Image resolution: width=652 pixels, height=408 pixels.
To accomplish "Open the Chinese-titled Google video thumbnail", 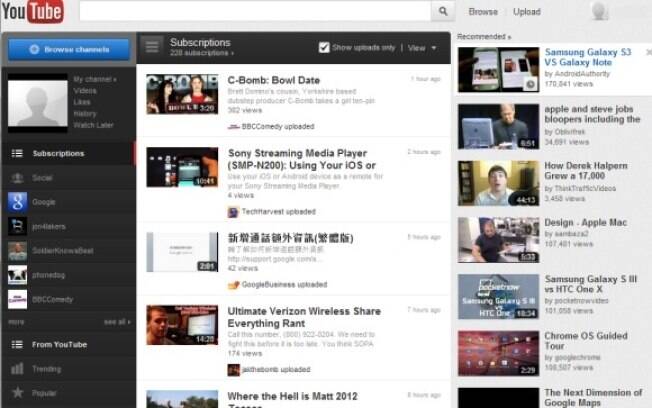I will 182,252.
